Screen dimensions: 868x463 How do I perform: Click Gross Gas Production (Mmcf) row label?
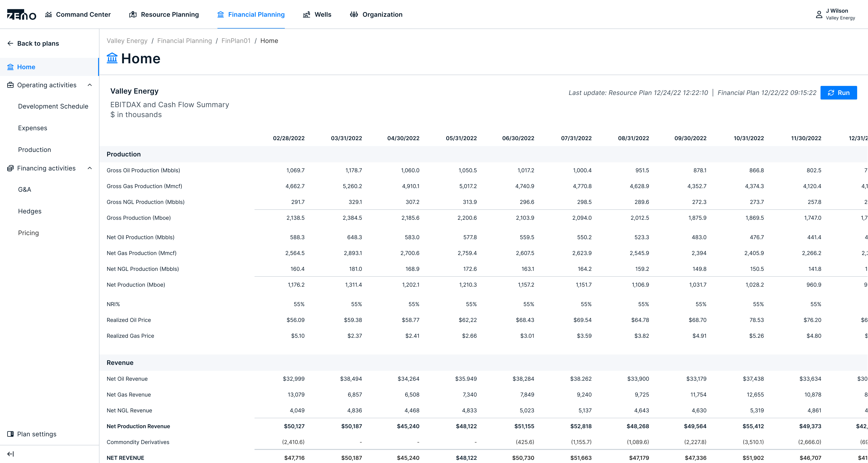point(144,186)
